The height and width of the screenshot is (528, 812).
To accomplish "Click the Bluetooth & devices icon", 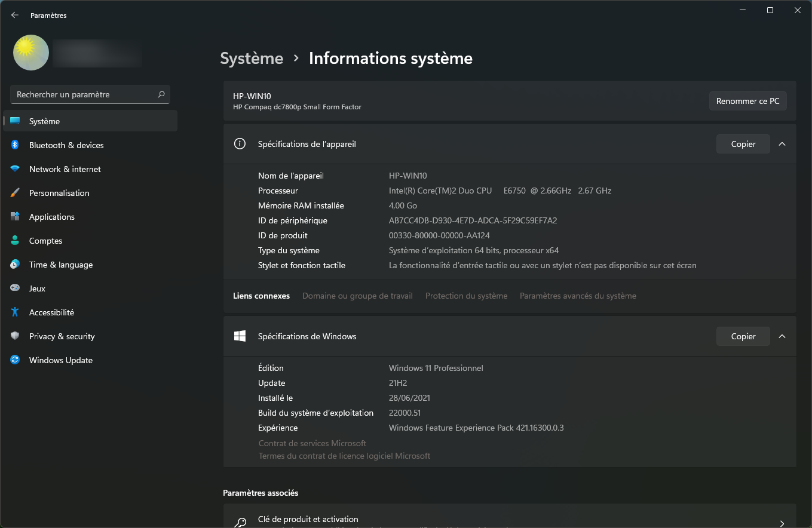I will click(15, 145).
